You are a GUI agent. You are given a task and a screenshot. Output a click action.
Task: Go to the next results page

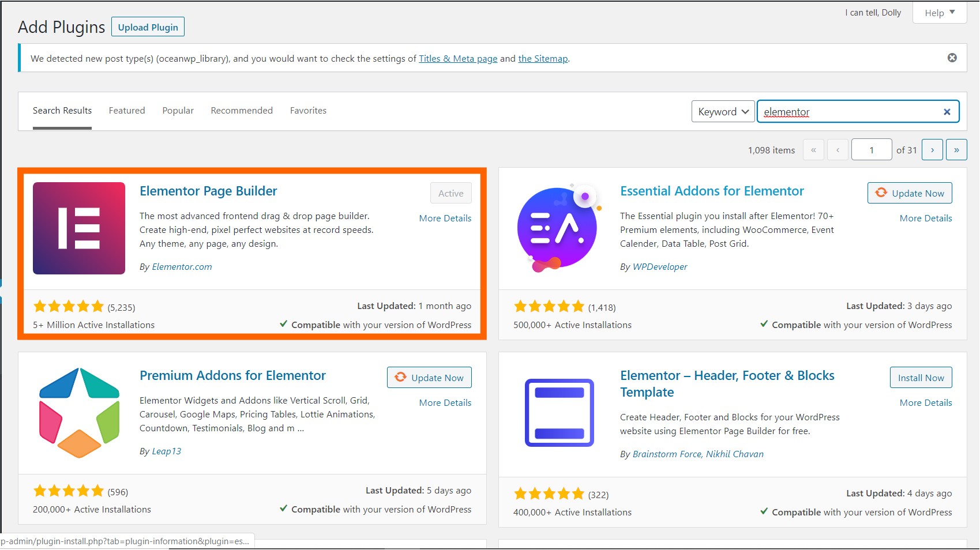pyautogui.click(x=932, y=150)
